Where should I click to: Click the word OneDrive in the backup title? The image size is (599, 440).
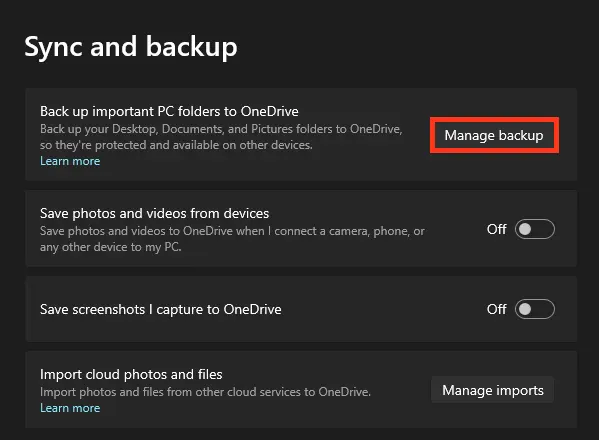pyautogui.click(x=270, y=112)
